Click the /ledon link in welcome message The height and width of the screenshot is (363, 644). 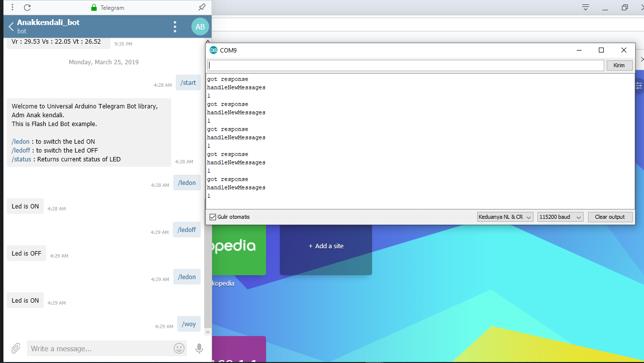coord(21,141)
